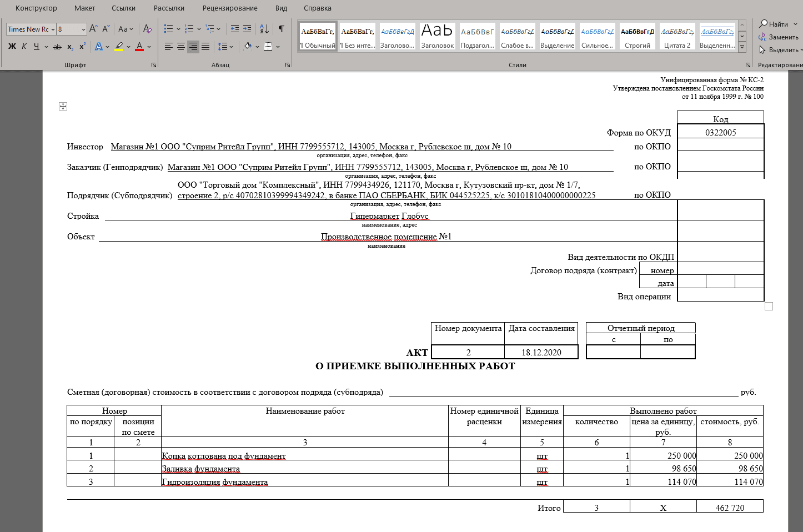Open the Конструктор ribbon tab
The height and width of the screenshot is (532, 803).
(x=36, y=8)
